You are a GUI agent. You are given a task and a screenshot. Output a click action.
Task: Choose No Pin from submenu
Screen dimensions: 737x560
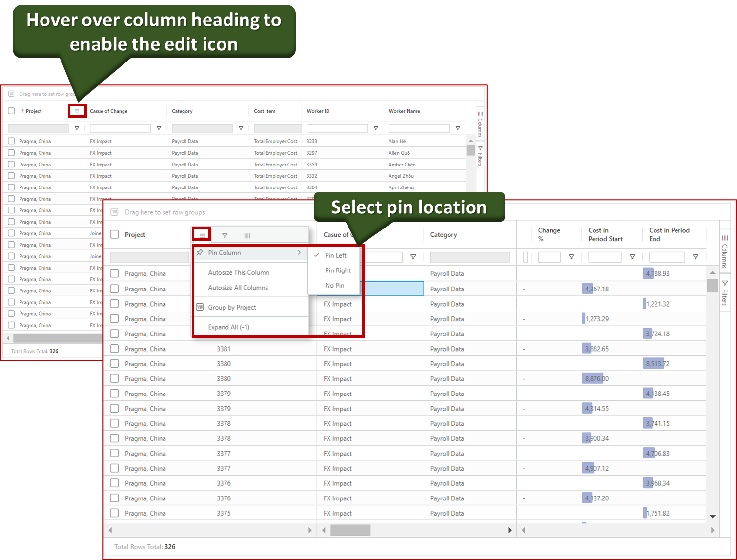[334, 285]
